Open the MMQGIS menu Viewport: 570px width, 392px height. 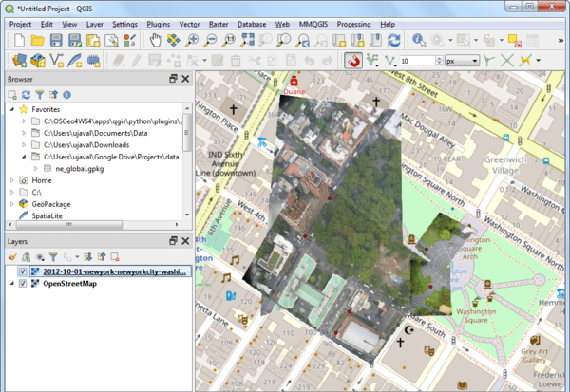point(313,25)
